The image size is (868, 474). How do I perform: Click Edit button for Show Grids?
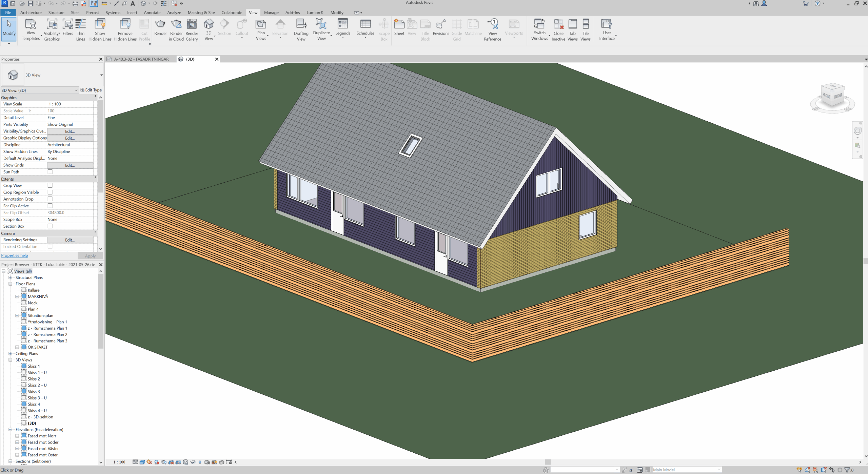coord(70,165)
